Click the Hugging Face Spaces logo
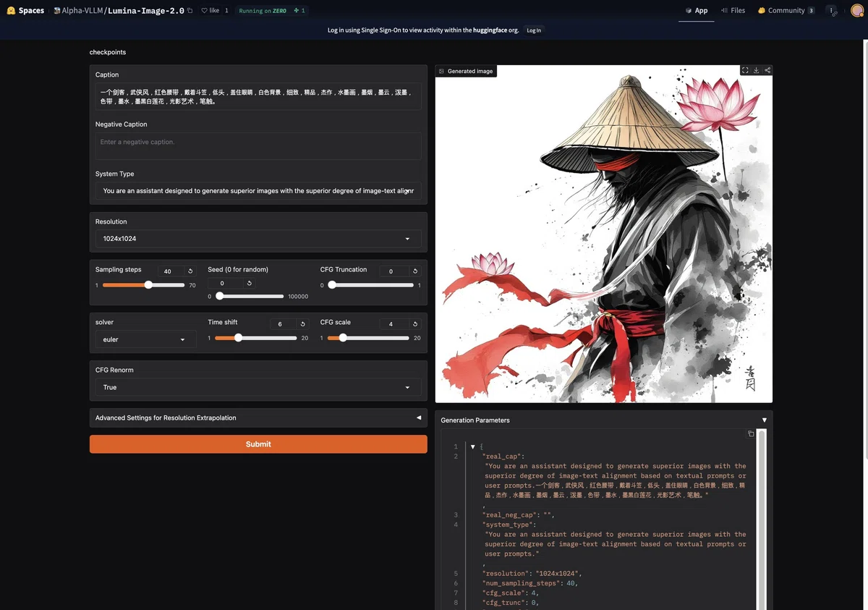The image size is (868, 610). pyautogui.click(x=25, y=11)
